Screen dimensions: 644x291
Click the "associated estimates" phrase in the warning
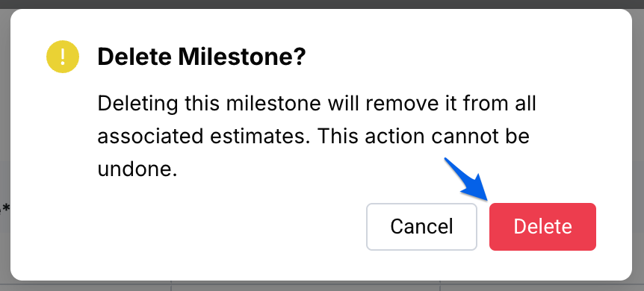(x=202, y=137)
